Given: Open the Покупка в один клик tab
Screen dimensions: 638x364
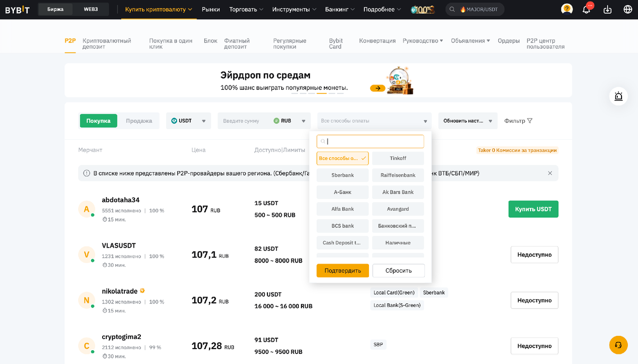Looking at the screenshot, I should point(170,44).
